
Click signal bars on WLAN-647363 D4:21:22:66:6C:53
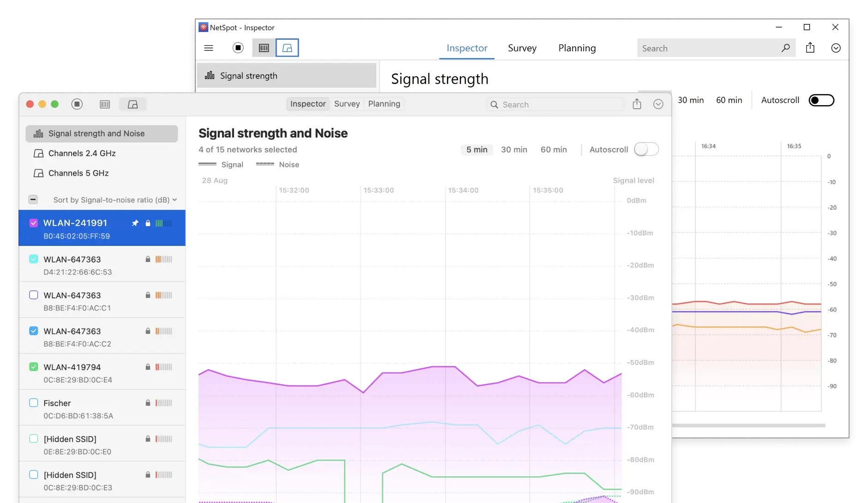click(163, 259)
